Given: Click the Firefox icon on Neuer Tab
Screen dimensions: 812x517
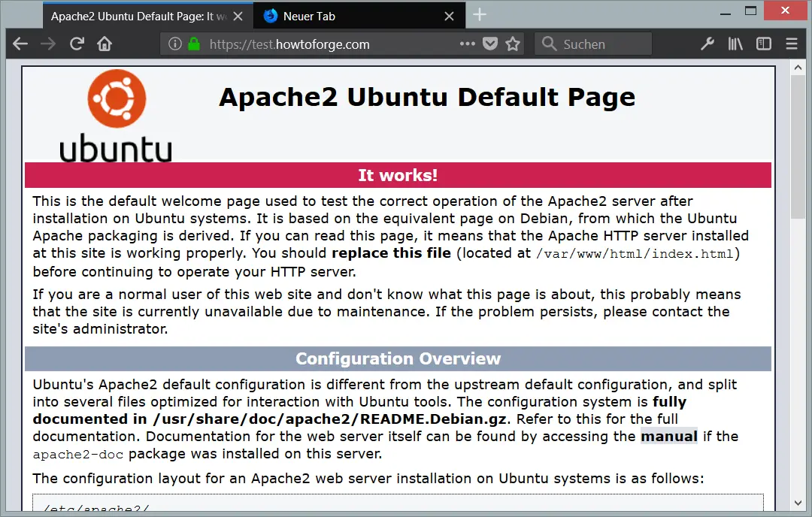Looking at the screenshot, I should (271, 16).
